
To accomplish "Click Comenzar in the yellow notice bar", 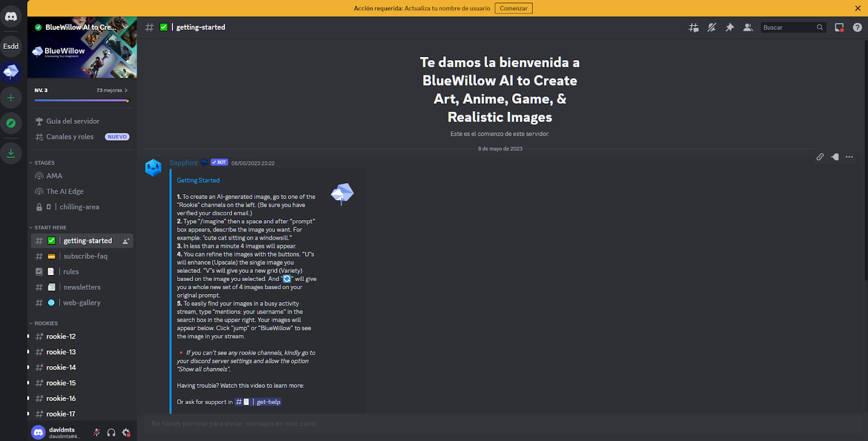I will [x=513, y=8].
